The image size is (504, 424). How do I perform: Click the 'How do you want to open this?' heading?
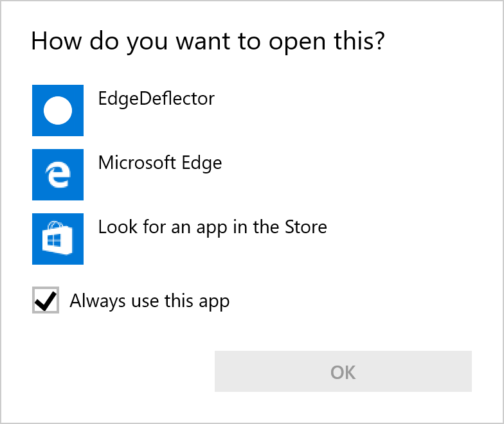(208, 42)
